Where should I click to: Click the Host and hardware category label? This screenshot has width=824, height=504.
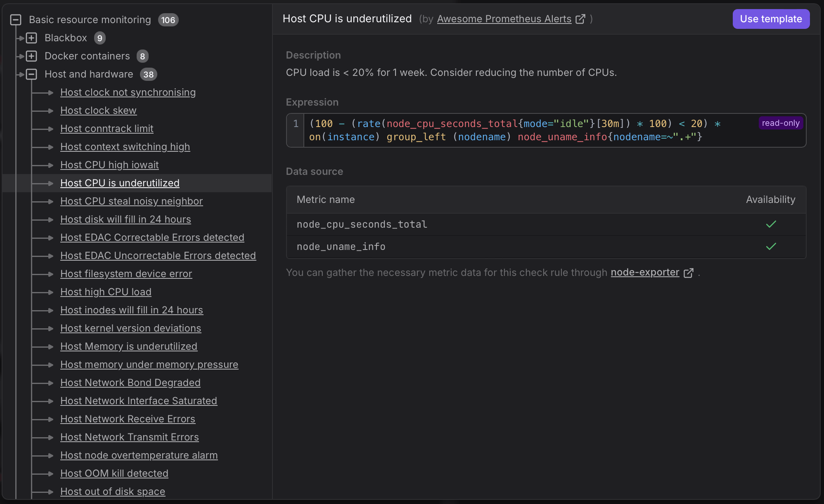pos(89,74)
